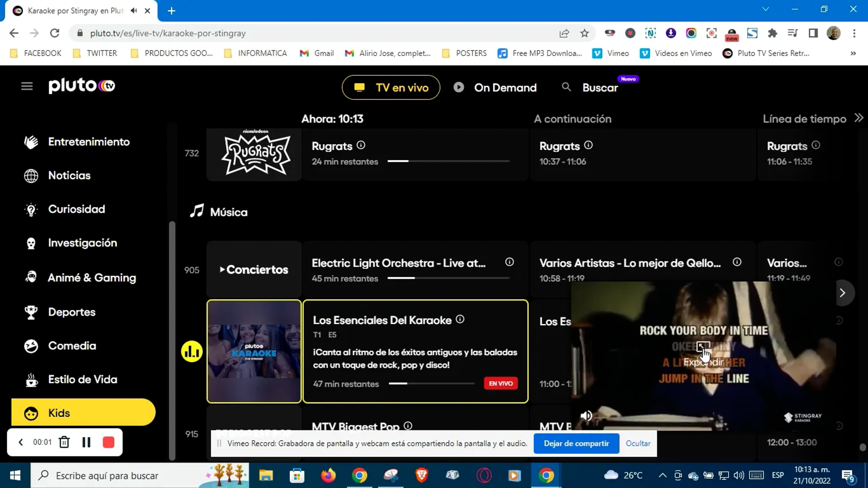This screenshot has height=488, width=868.
Task: Bookmark page with the star icon
Action: (x=584, y=33)
